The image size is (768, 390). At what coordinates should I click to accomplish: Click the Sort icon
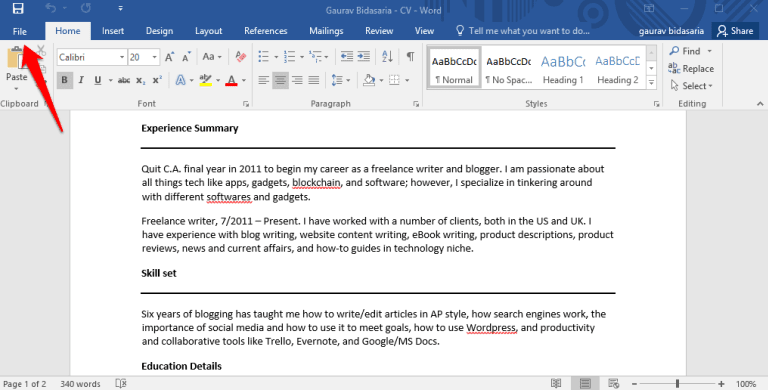(387, 57)
